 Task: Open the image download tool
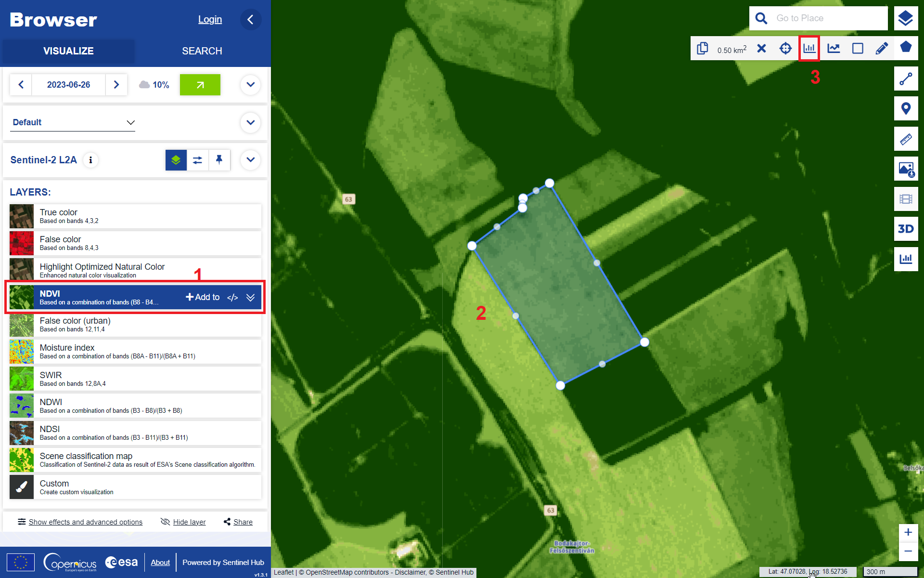(x=906, y=169)
